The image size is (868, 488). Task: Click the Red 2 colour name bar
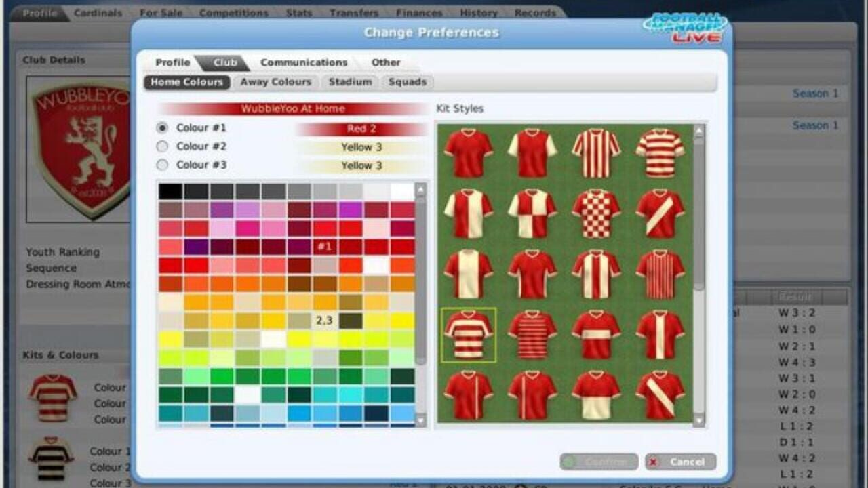coord(361,129)
